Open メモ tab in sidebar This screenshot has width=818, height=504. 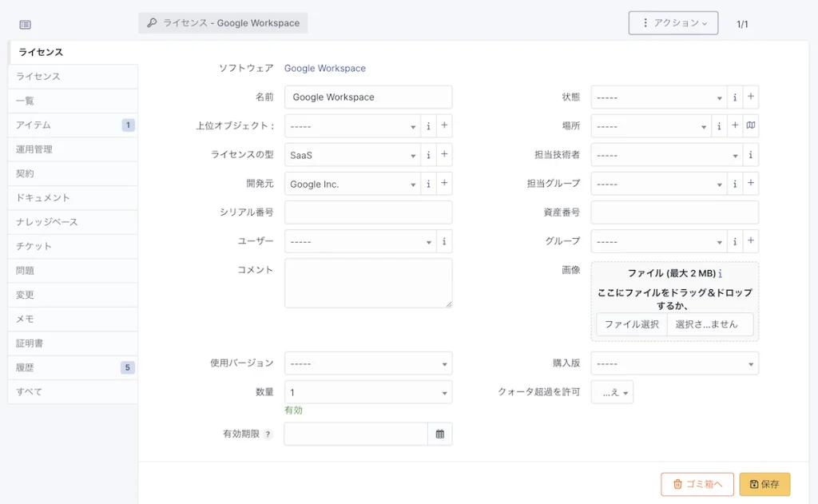pos(73,319)
